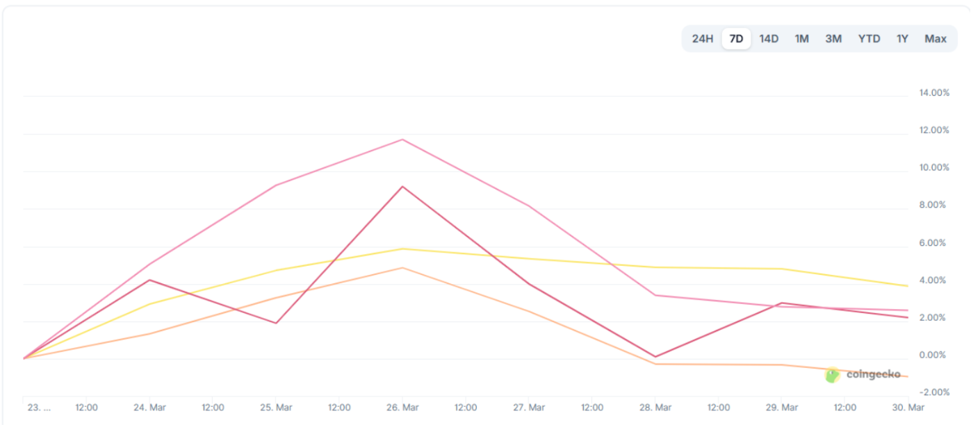Click orange line peak at 26 Mar
Screen dimensions: 980x427
pos(402,267)
